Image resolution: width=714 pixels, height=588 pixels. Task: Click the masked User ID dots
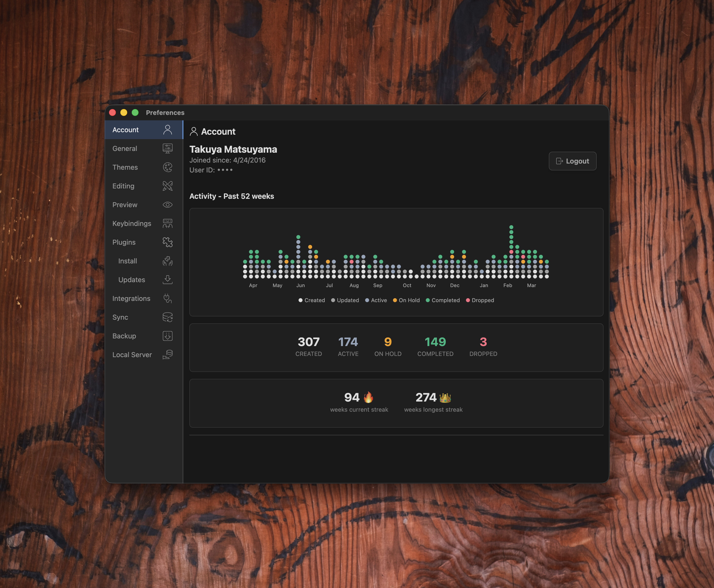(225, 170)
